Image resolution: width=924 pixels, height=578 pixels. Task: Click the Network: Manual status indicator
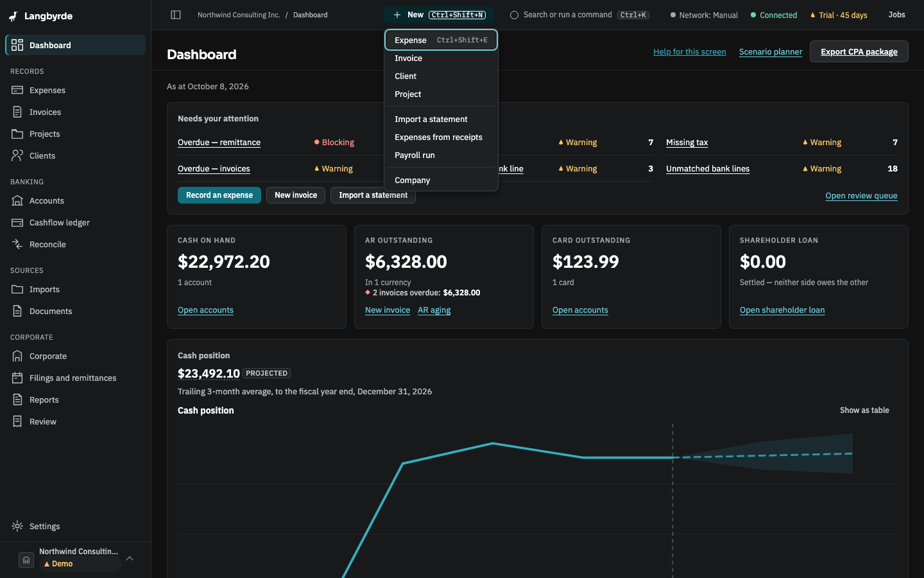[704, 15]
